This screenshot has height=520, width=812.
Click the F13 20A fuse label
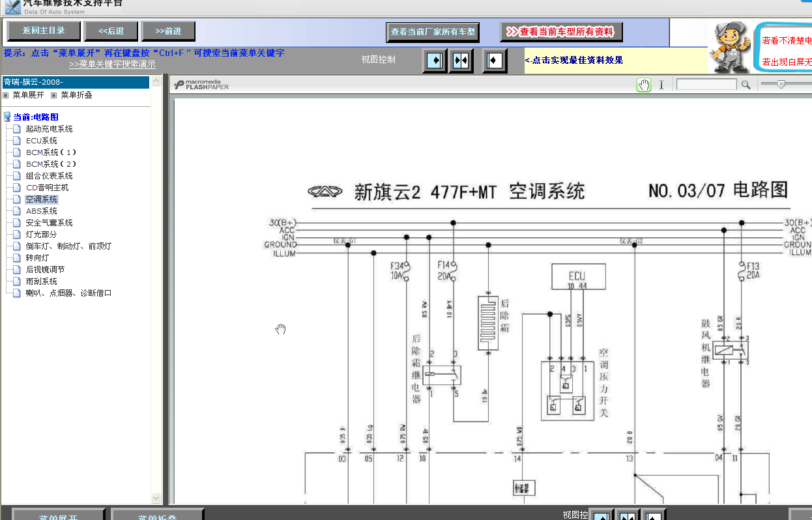pyautogui.click(x=753, y=270)
